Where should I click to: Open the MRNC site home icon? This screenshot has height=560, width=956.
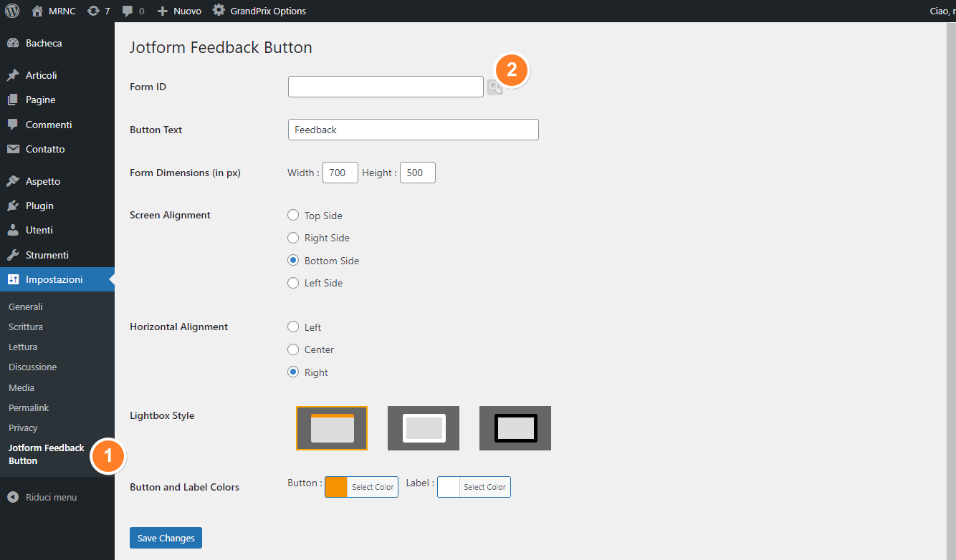[38, 11]
